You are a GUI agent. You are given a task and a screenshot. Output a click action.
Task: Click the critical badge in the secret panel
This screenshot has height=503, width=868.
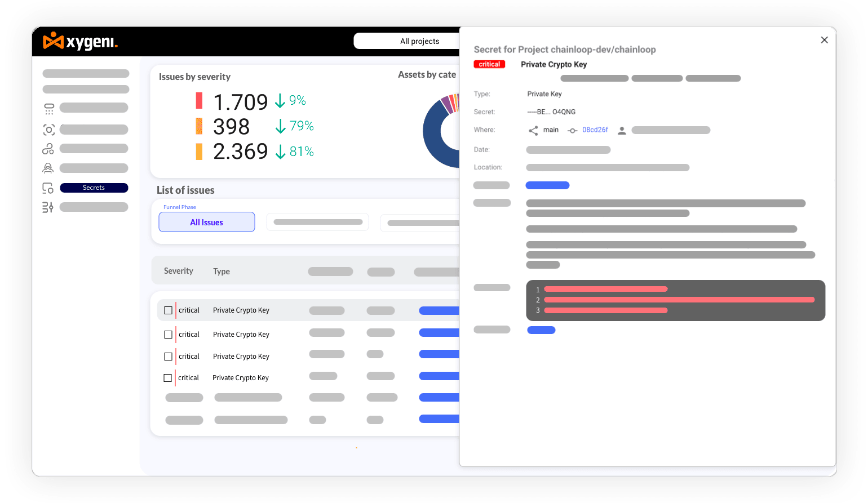489,64
